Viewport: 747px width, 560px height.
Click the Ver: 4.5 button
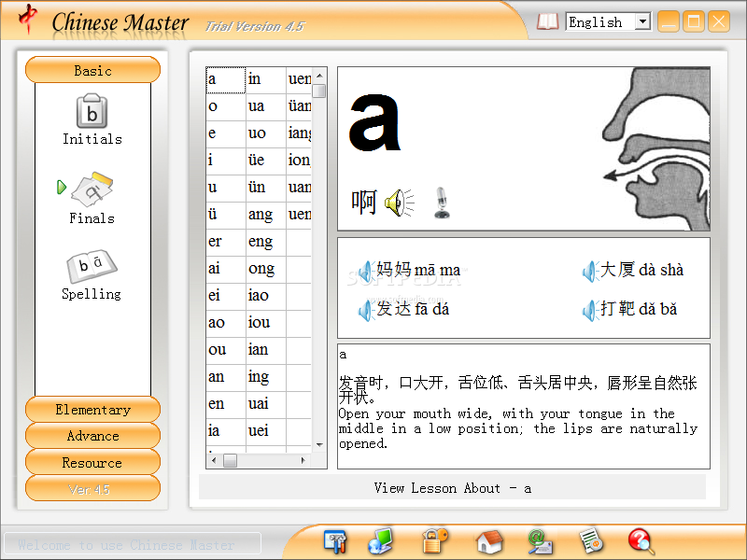point(92,488)
